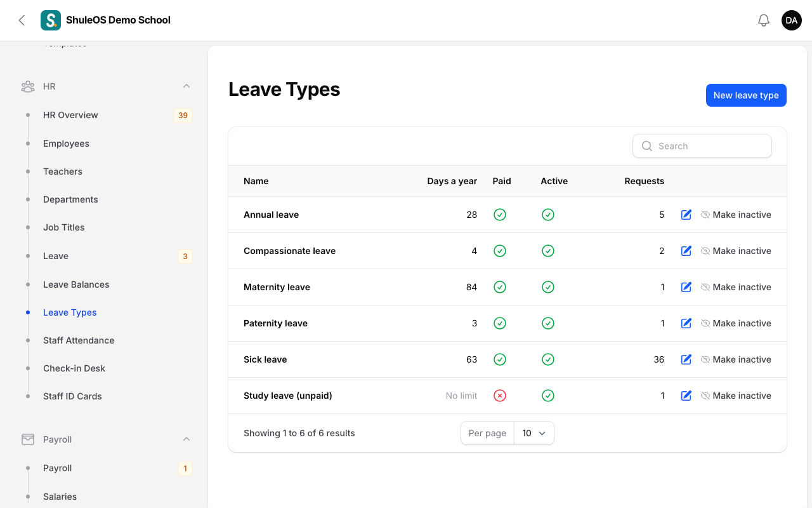The height and width of the screenshot is (508, 812).
Task: Open Job Titles page
Action: [106, 227]
